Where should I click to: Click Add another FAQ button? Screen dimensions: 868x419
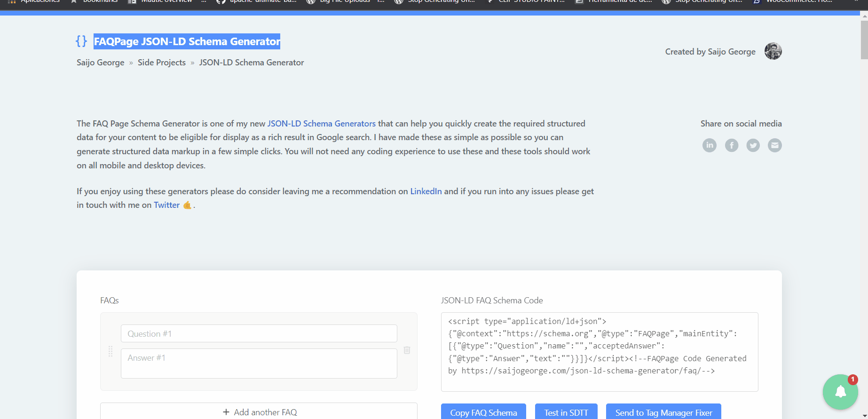(259, 412)
